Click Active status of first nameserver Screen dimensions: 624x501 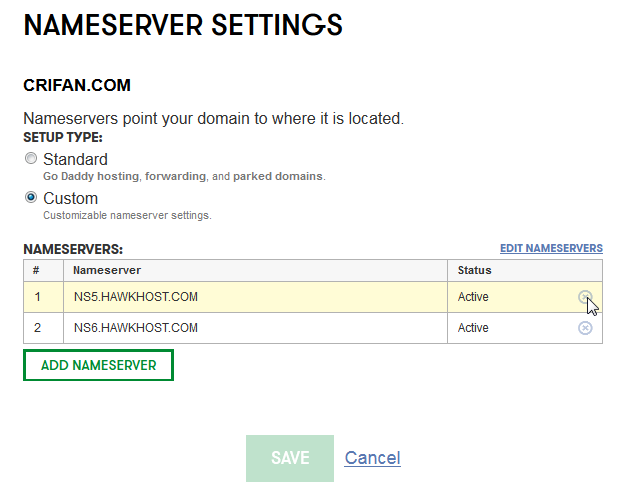[473, 297]
